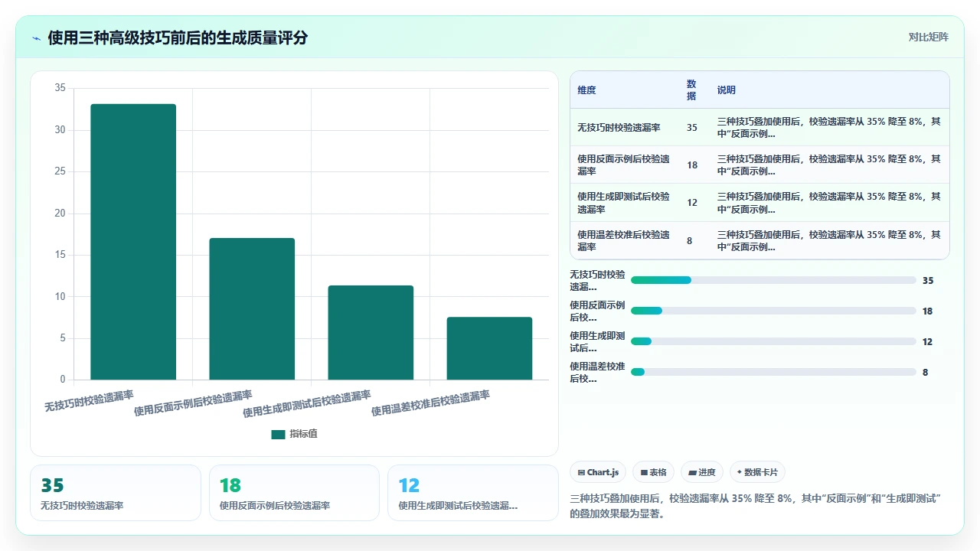Click the progress bar for 使用温差校准后校
Screen dimensions: 980x551
pyautogui.click(x=773, y=372)
